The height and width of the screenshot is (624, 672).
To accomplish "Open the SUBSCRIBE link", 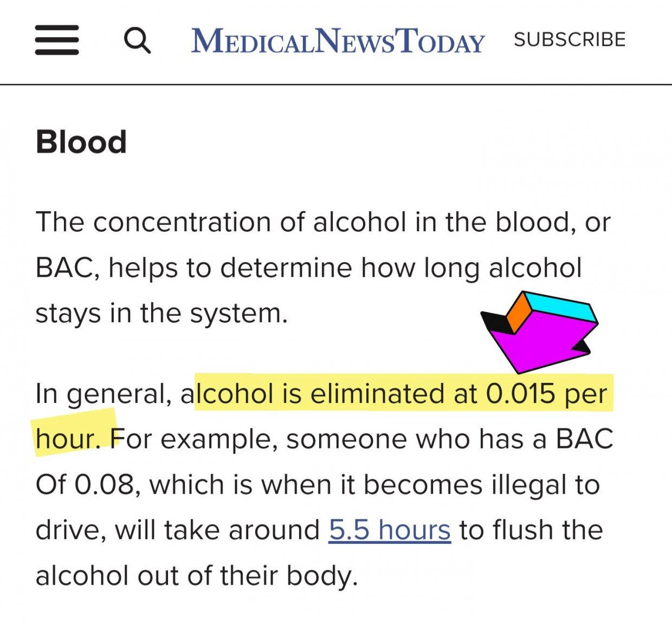I will pyautogui.click(x=570, y=40).
